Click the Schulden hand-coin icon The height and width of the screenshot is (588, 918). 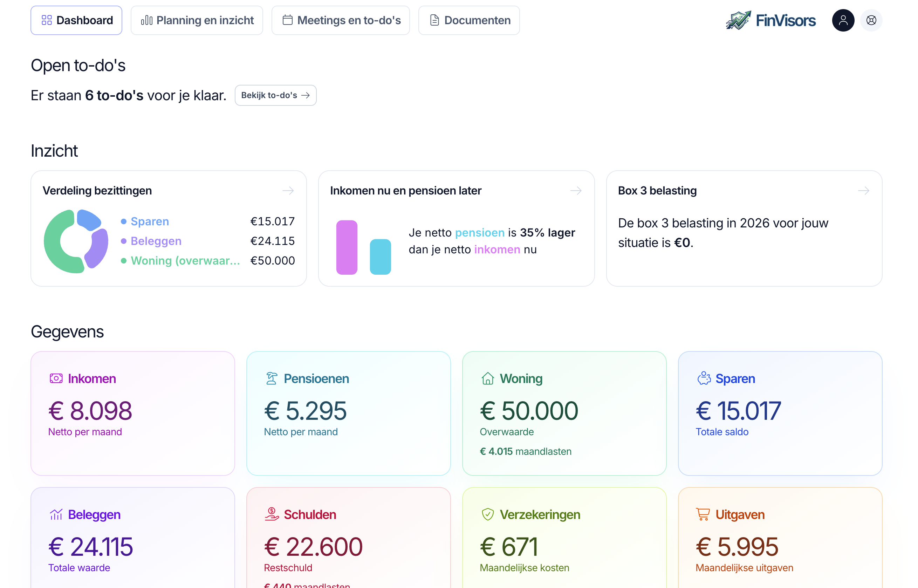[272, 514]
